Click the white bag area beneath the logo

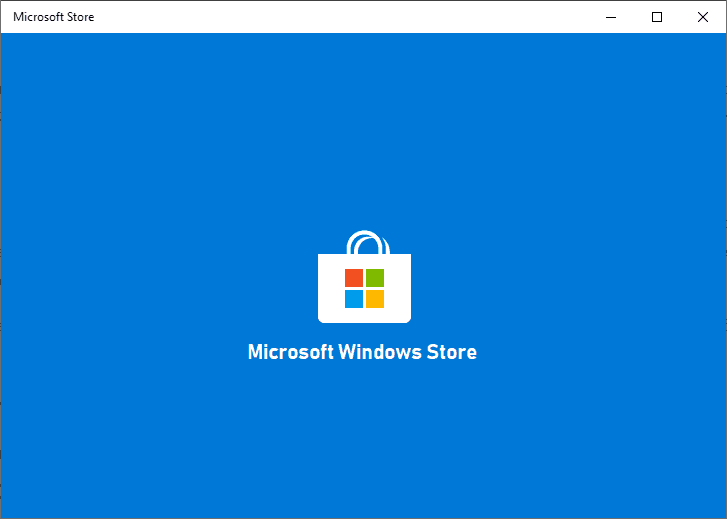coord(364,316)
